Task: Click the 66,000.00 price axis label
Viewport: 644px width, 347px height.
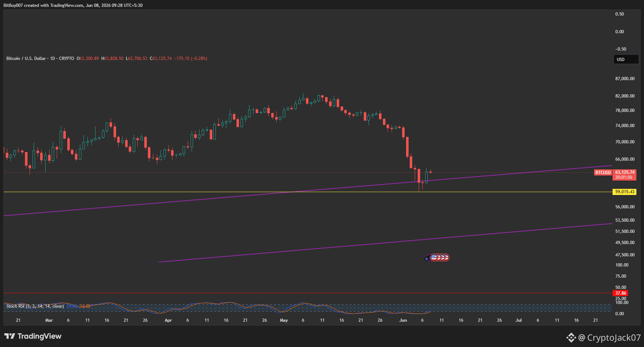Action: tap(625, 159)
